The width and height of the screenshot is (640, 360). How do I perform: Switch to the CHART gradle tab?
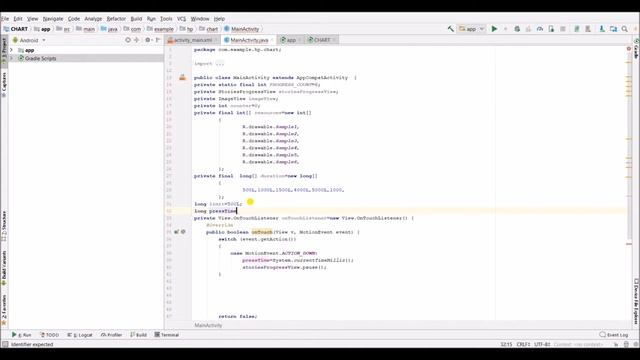coord(321,40)
